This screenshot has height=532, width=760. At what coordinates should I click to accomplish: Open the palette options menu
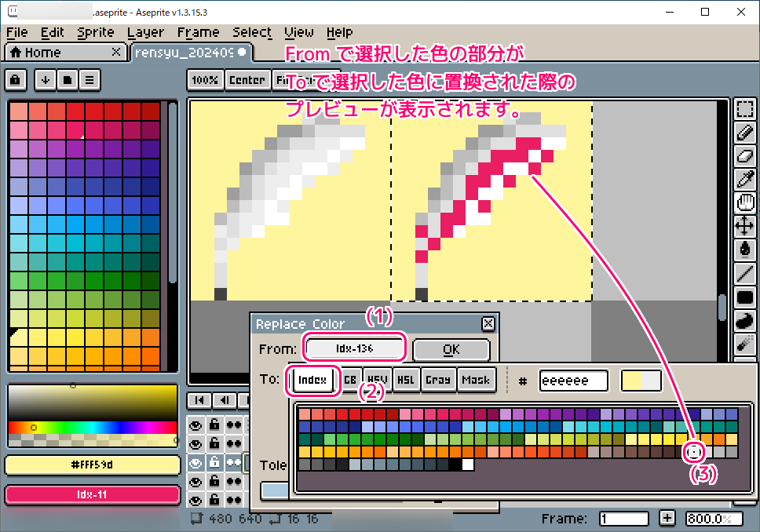(x=90, y=79)
